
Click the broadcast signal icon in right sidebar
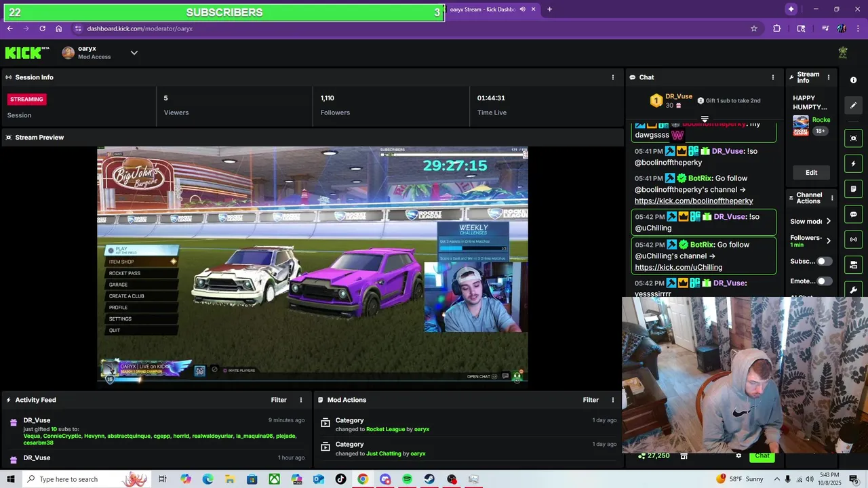pos(853,239)
